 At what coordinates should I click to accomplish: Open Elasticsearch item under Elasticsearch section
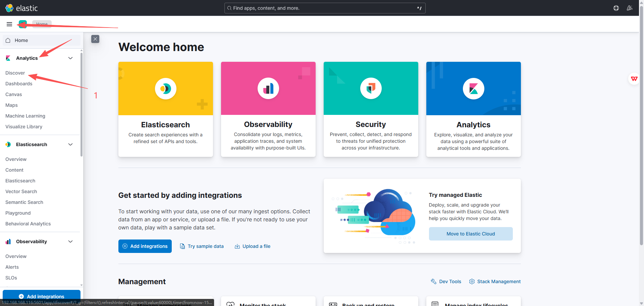pos(20,181)
